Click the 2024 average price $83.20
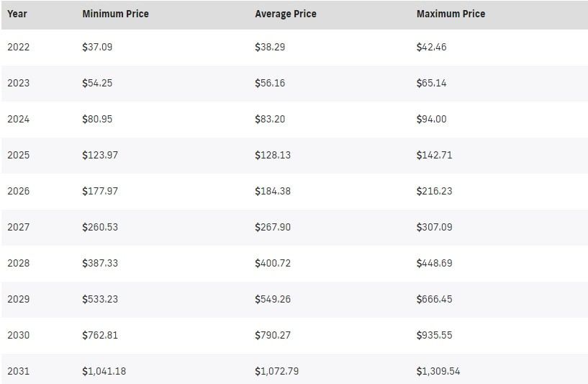Image resolution: width=588 pixels, height=384 pixels. tap(270, 119)
